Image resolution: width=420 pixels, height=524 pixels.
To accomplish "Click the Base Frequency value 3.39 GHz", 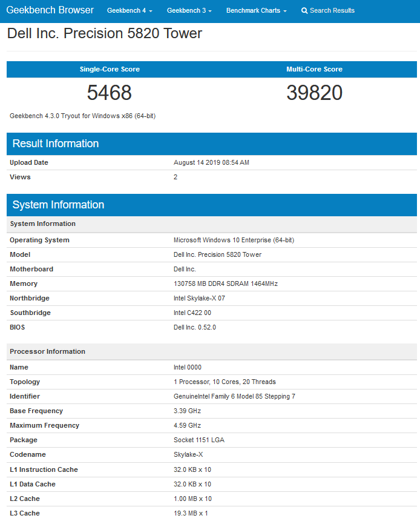I will coord(187,411).
